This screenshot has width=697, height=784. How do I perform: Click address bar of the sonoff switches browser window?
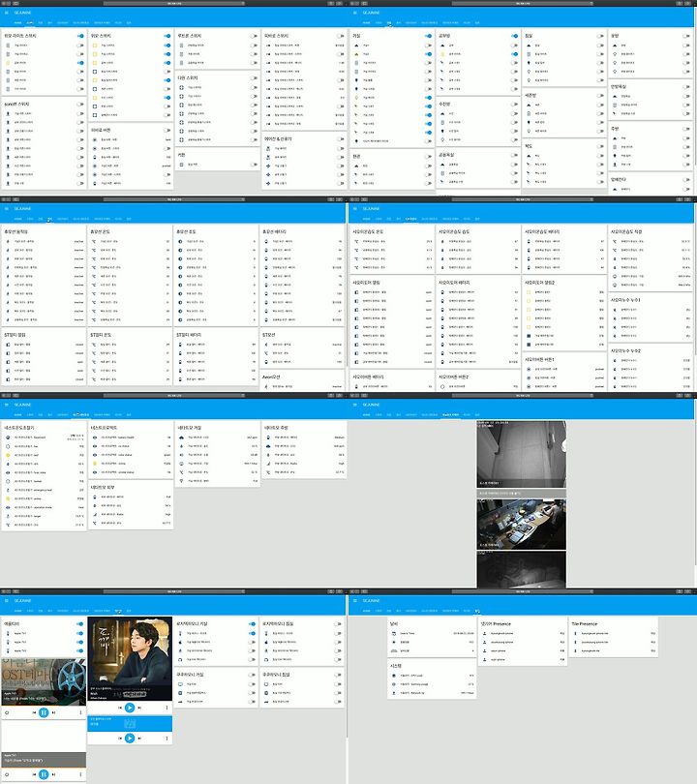[173, 3]
